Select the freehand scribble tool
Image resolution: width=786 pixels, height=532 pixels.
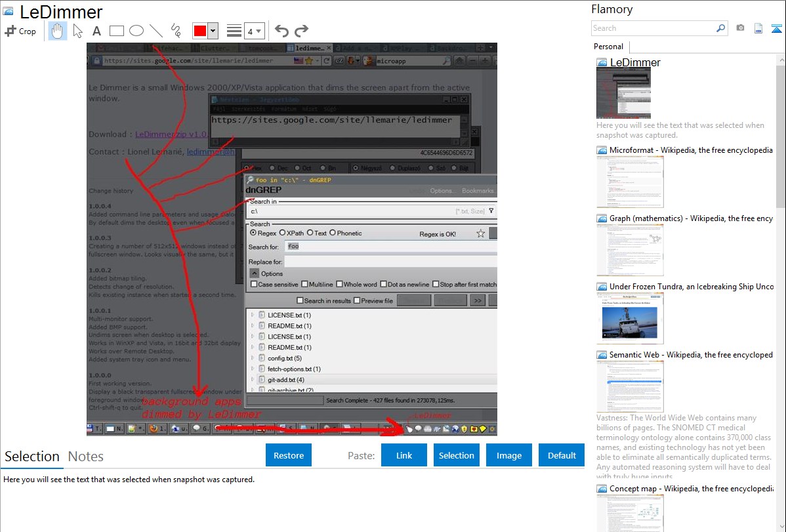[x=176, y=31]
